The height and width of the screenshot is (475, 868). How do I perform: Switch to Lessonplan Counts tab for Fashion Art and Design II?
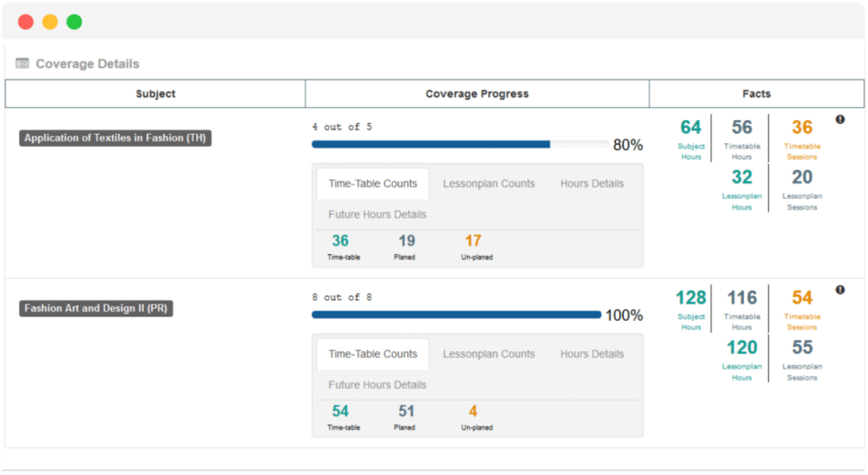pos(489,354)
